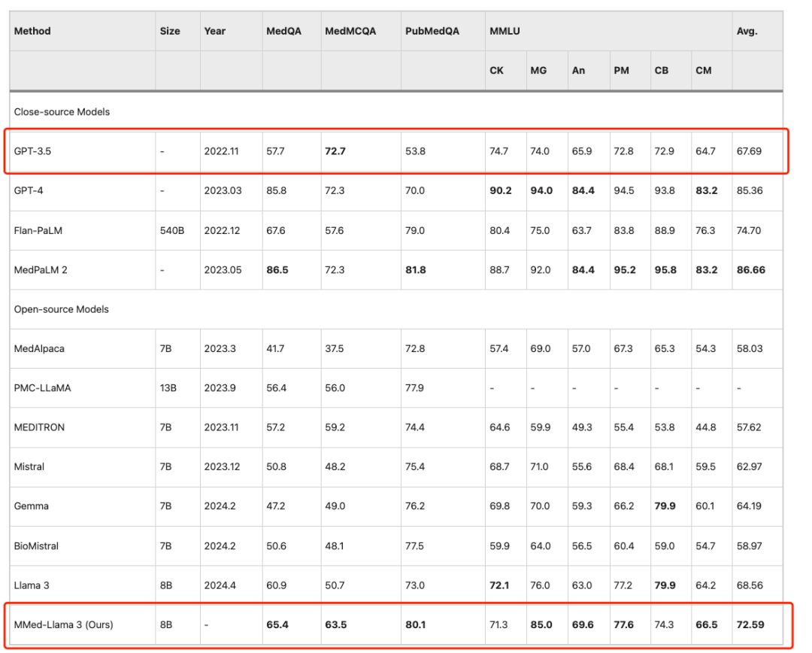The width and height of the screenshot is (812, 653).
Task: Click the Avg. column header
Action: (747, 31)
